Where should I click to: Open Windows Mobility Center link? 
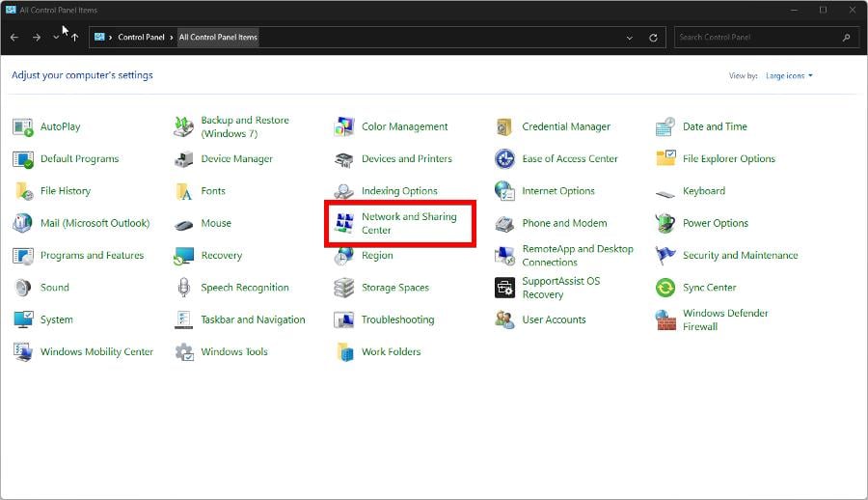coord(96,352)
